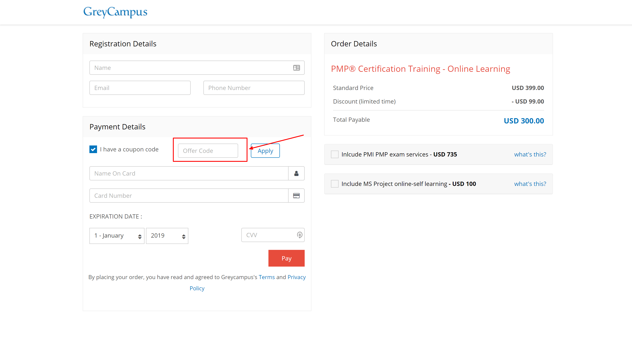Click the Apply coupon button
Viewport: 632px width, 364px height.
[x=265, y=151]
